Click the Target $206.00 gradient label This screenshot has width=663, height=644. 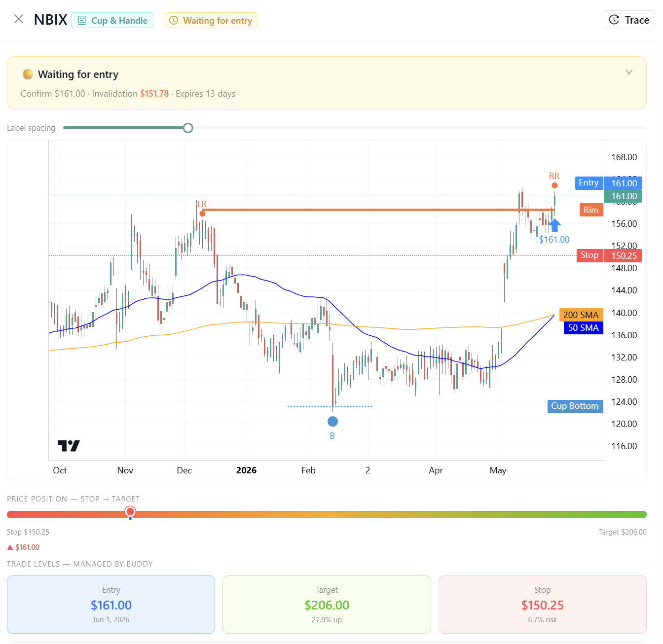(623, 532)
